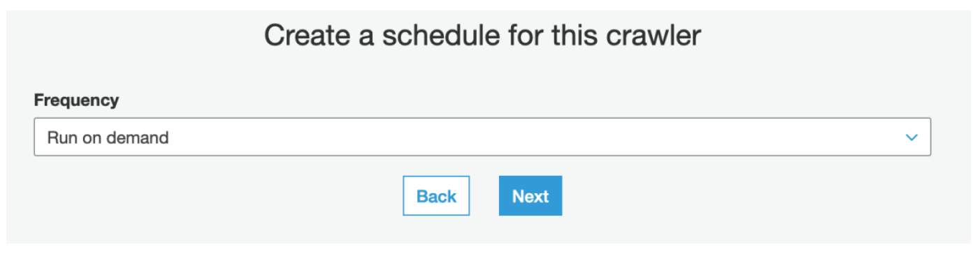Open the Frequency dropdown

click(x=482, y=137)
